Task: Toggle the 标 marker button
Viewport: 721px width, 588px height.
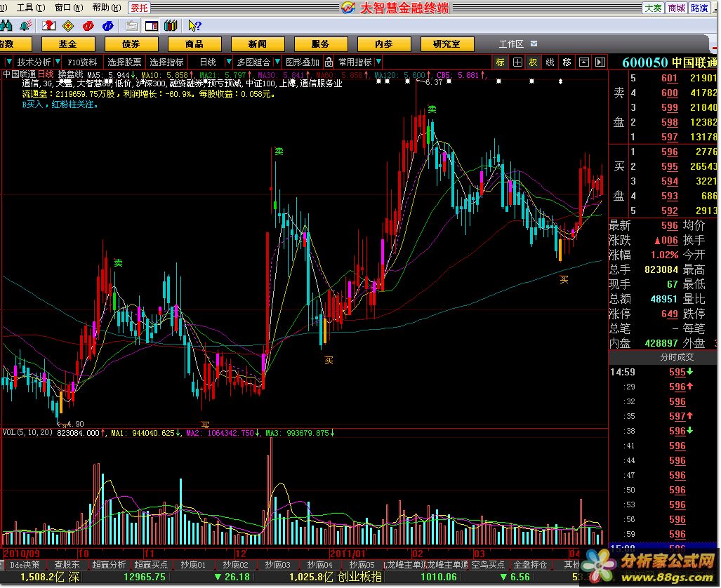Action: coord(500,62)
